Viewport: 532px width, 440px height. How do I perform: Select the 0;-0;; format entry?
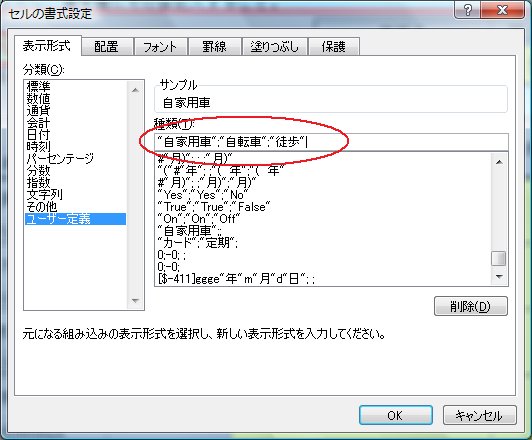click(323, 255)
